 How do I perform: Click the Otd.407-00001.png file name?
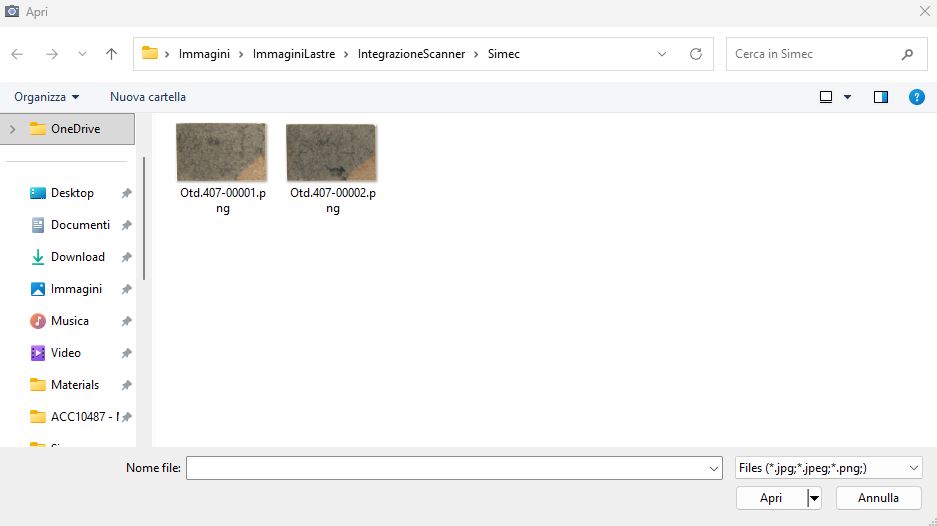223,200
